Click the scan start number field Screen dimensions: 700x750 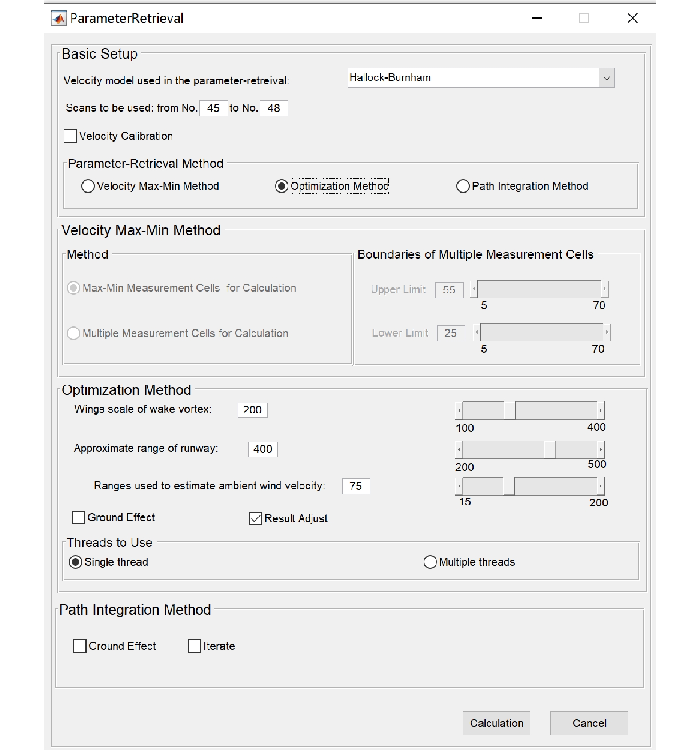[213, 108]
